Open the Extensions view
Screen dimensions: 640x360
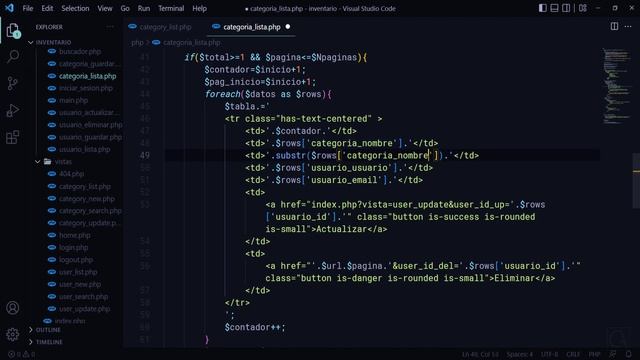coord(13,137)
